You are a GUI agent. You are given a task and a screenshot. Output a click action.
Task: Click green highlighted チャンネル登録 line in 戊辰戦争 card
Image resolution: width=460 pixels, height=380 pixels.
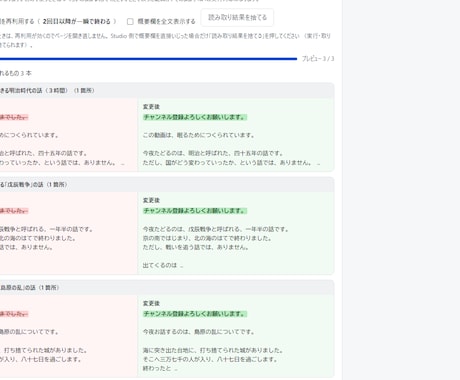pyautogui.click(x=195, y=211)
